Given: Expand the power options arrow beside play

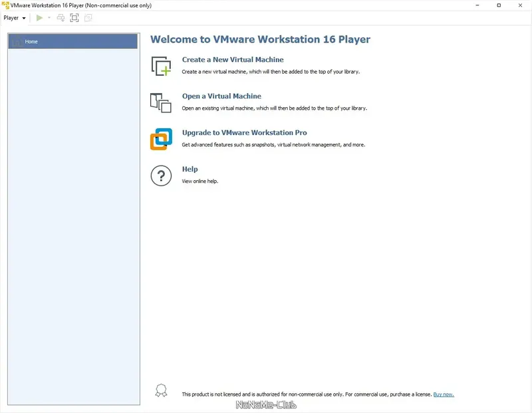Looking at the screenshot, I should pyautogui.click(x=49, y=18).
